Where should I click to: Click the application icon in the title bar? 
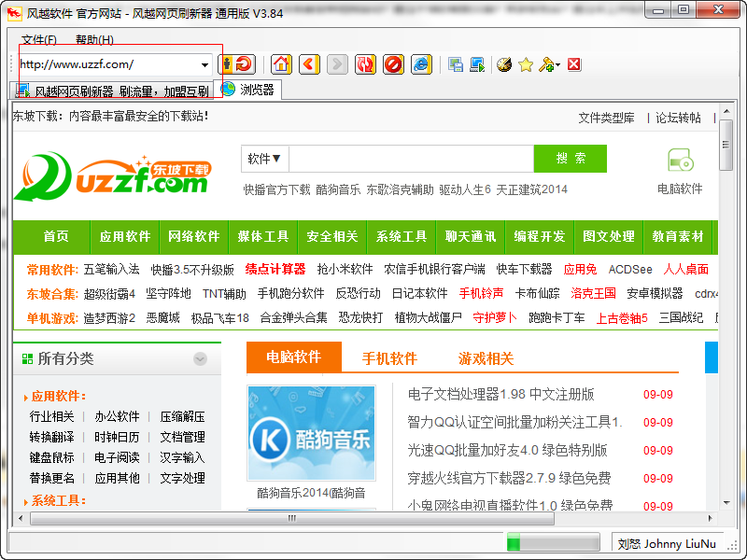14,13
